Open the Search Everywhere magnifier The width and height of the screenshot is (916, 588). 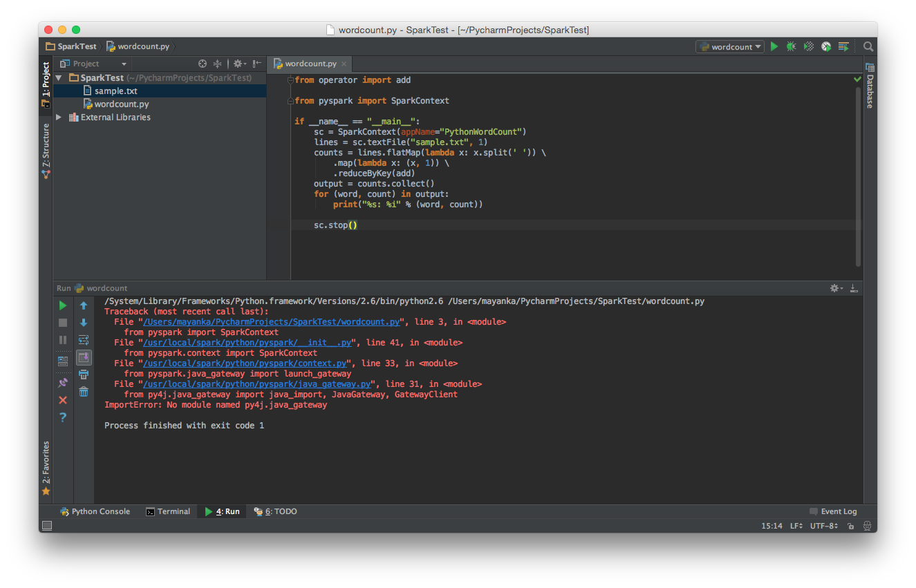click(x=868, y=47)
